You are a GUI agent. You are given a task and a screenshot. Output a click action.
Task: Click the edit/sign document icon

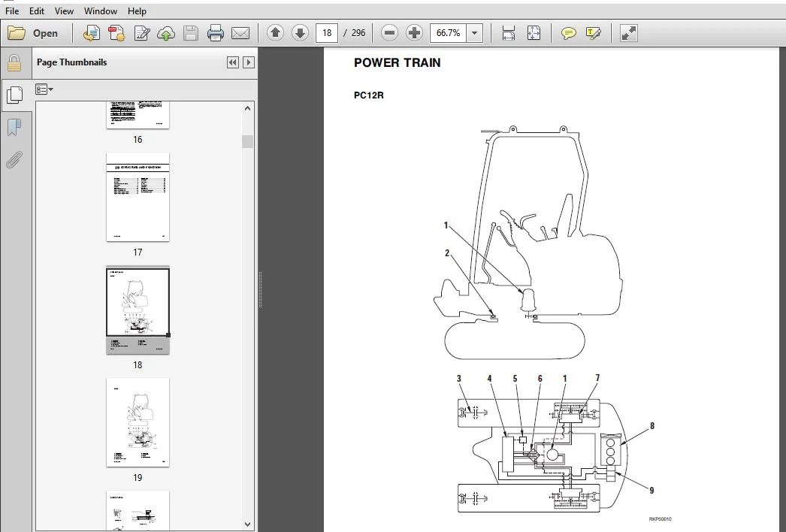click(142, 33)
